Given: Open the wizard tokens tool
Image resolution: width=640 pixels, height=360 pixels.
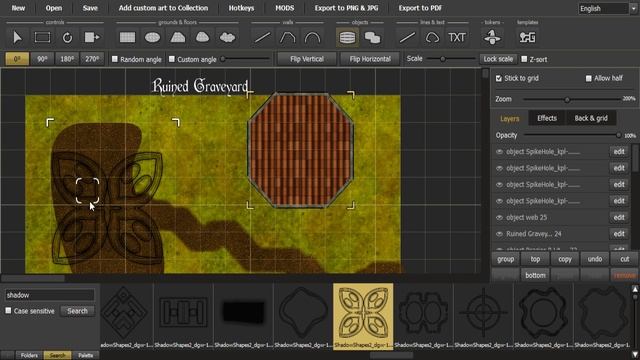Looking at the screenshot, I should click(492, 38).
